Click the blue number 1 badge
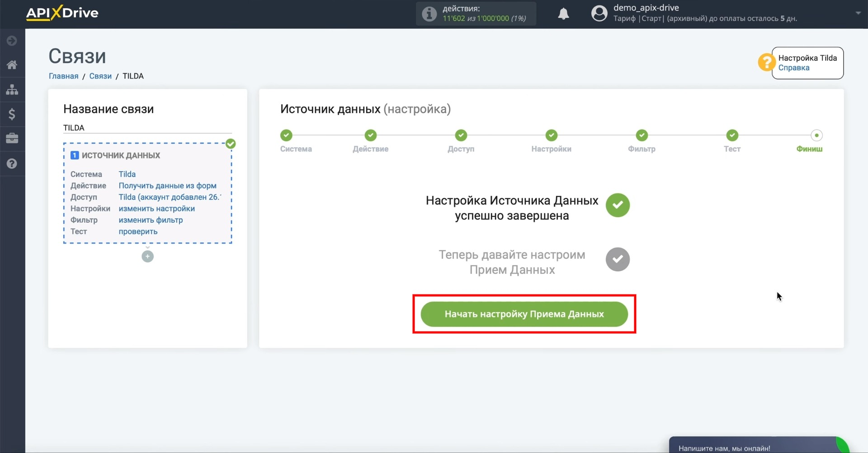Image resolution: width=868 pixels, height=453 pixels. tap(75, 155)
